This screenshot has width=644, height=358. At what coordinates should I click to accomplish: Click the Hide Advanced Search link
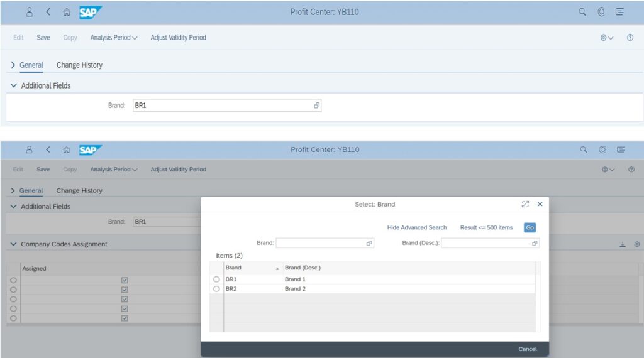417,227
